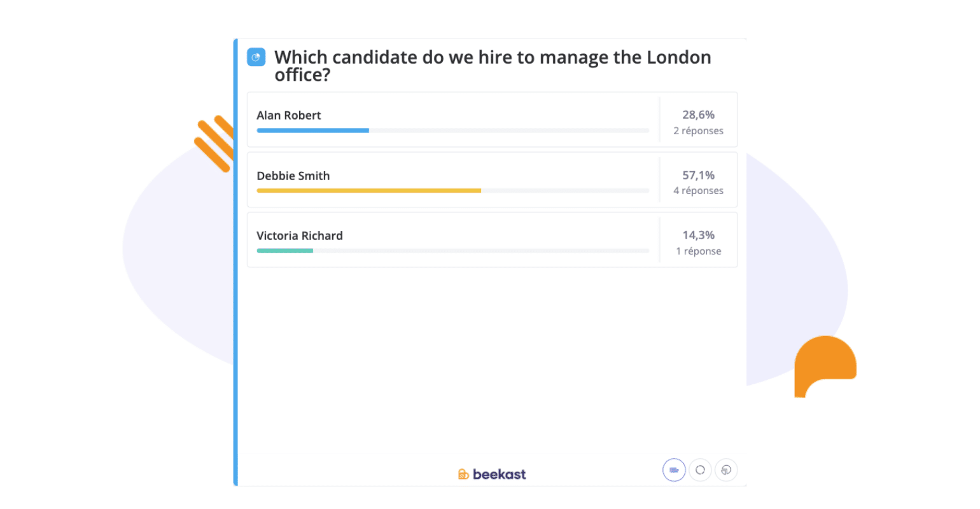Click the blue poll activity icon

point(256,57)
